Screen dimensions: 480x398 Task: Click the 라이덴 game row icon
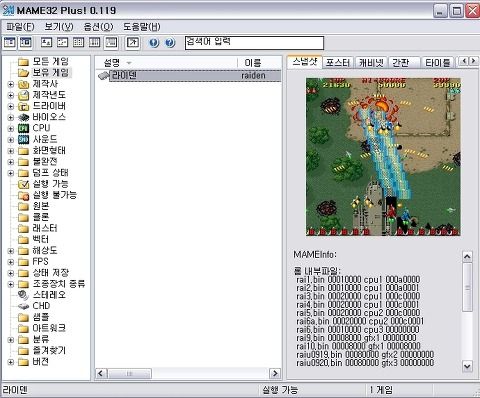pyautogui.click(x=104, y=76)
